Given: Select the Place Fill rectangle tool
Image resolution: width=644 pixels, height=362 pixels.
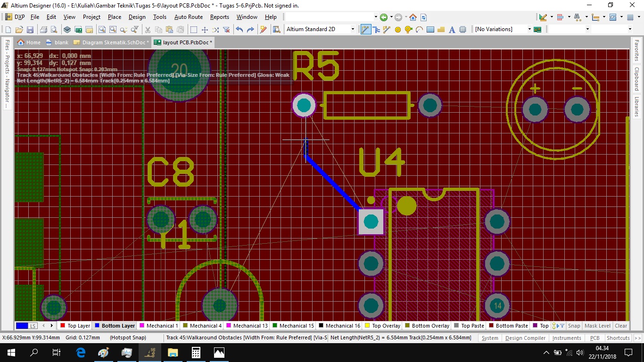Looking at the screenshot, I should 430,30.
